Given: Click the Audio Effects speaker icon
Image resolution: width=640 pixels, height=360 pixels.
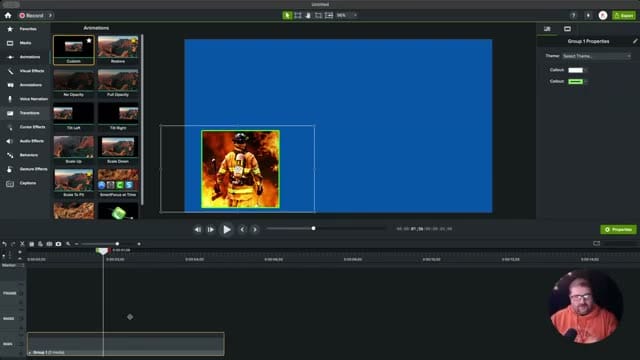Looking at the screenshot, I should (x=10, y=141).
